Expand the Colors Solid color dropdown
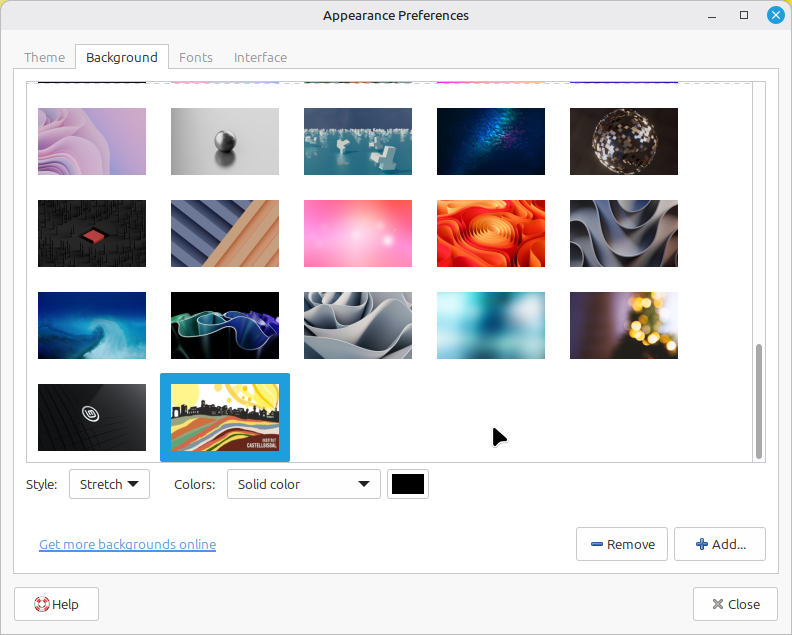 tap(304, 484)
